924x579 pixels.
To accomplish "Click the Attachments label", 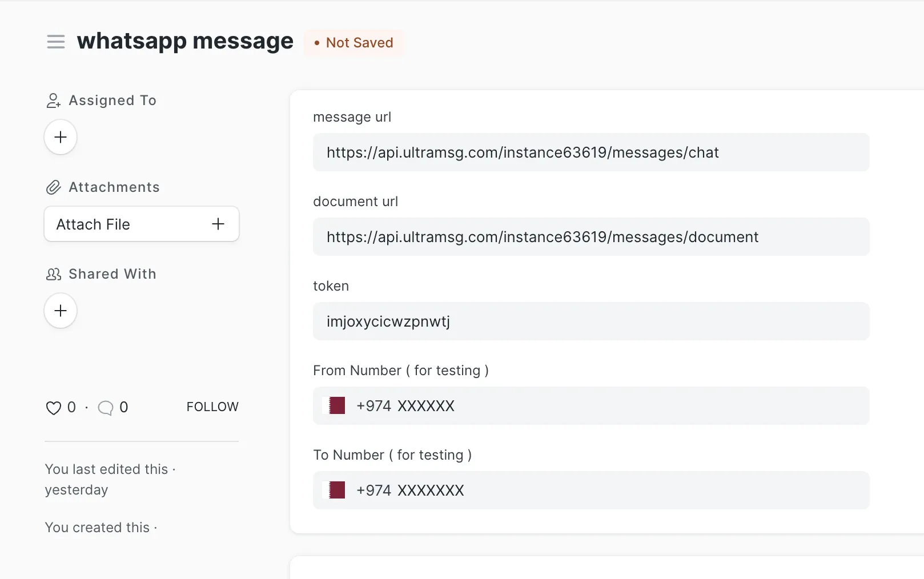I will (114, 187).
